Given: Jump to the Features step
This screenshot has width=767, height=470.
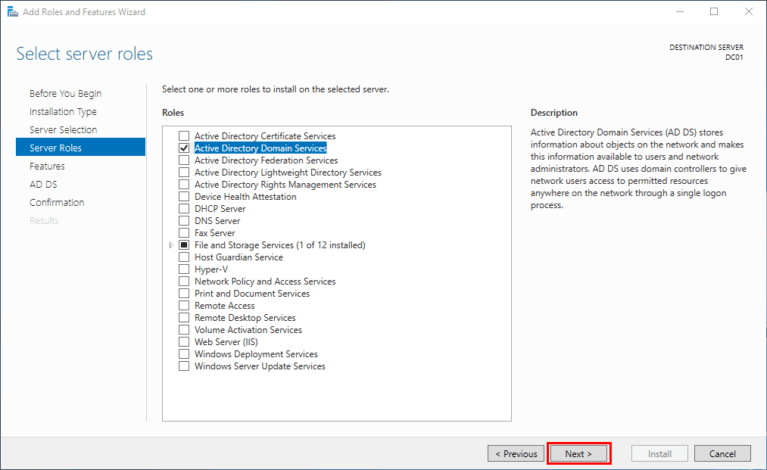Looking at the screenshot, I should point(47,166).
